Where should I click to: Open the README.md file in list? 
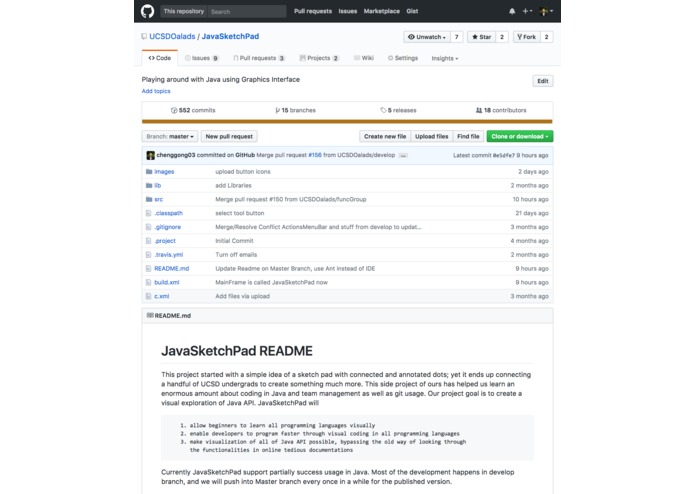[172, 268]
